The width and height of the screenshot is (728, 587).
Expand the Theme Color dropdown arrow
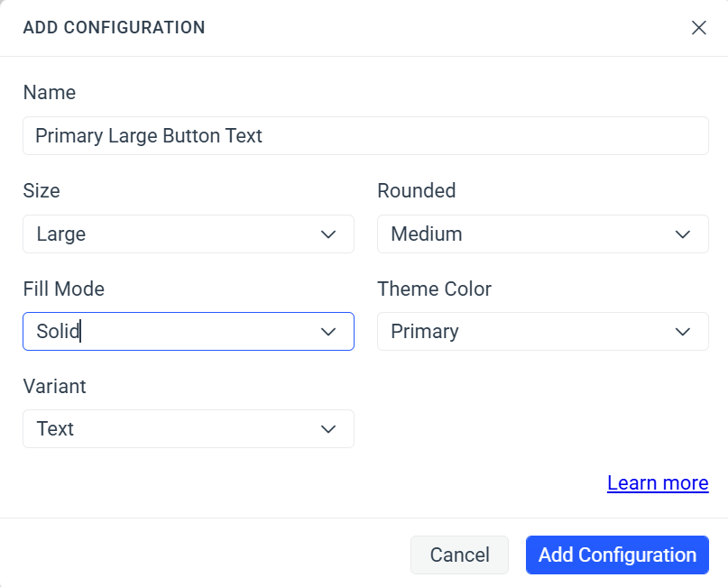(683, 331)
